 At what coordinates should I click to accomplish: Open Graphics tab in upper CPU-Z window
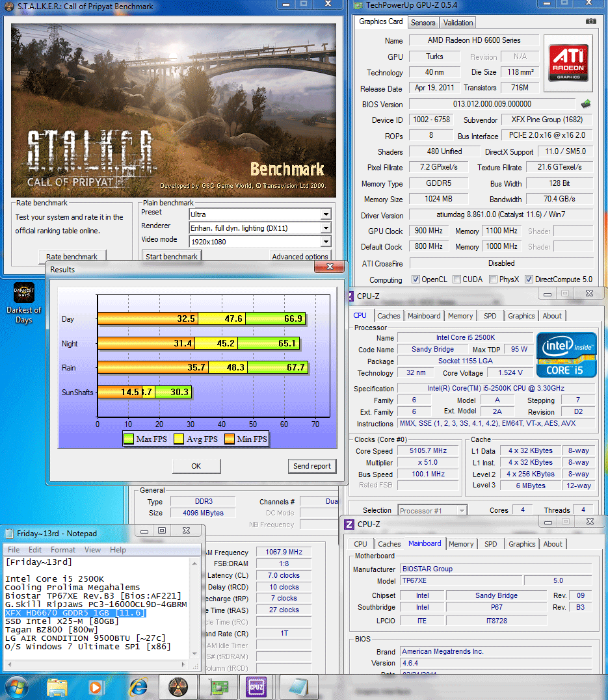click(x=522, y=316)
